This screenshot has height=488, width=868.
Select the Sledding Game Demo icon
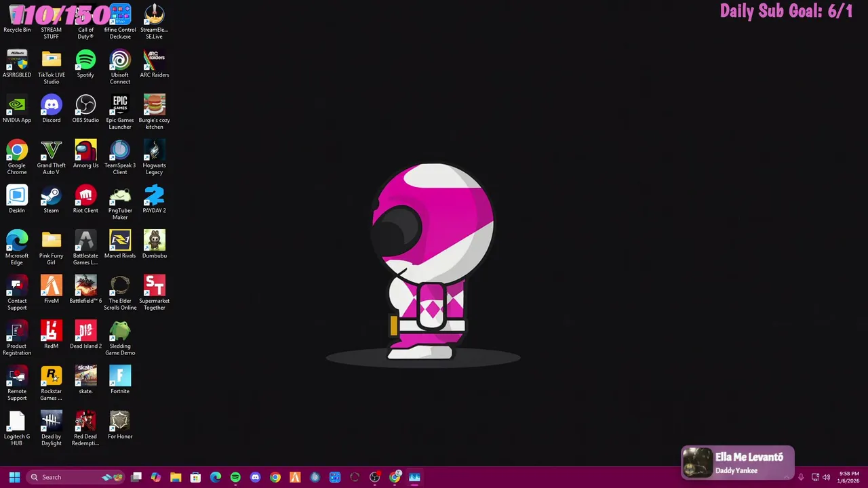tap(120, 338)
